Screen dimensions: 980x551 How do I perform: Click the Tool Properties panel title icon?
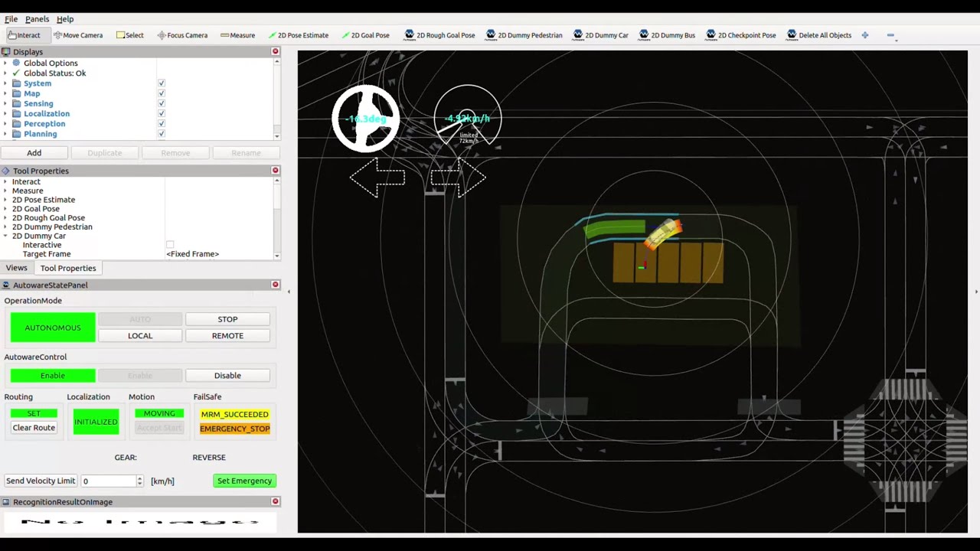[x=6, y=171]
